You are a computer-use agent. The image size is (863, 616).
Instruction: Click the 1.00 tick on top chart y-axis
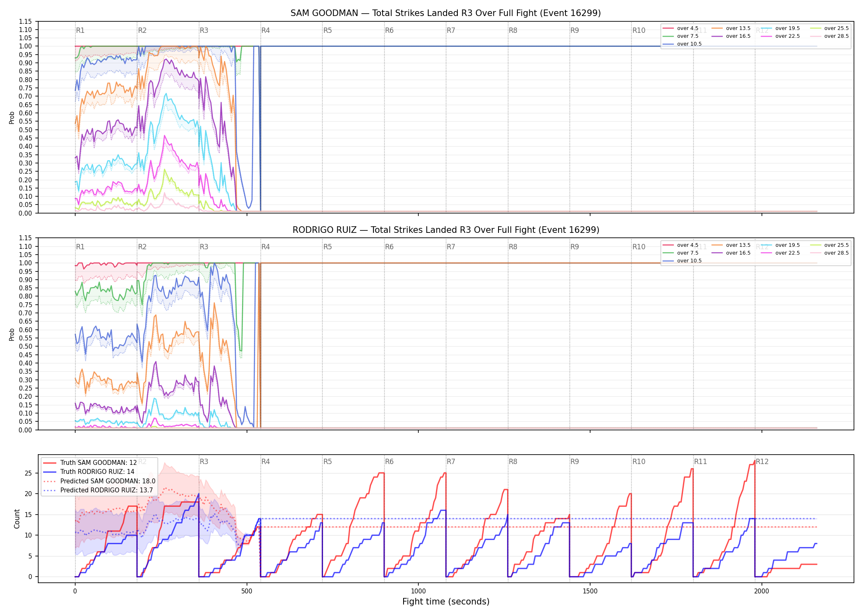tap(25, 46)
